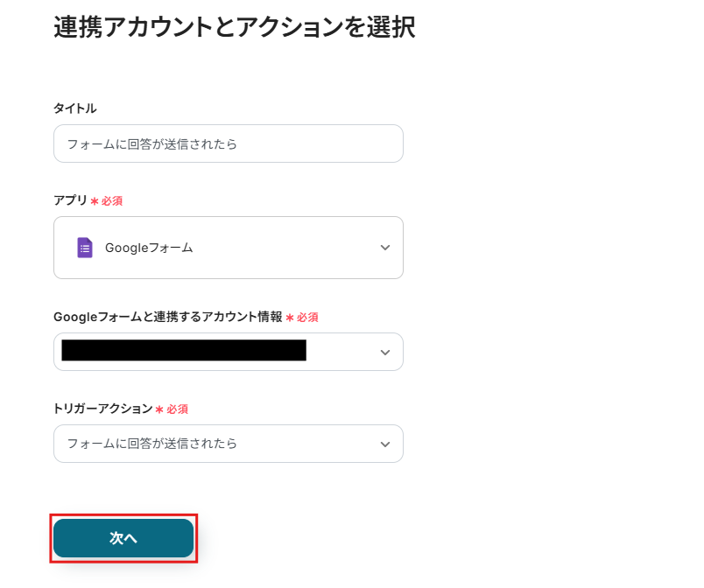Click the blacked-out account name field
The width and height of the screenshot is (704, 588).
pos(184,351)
